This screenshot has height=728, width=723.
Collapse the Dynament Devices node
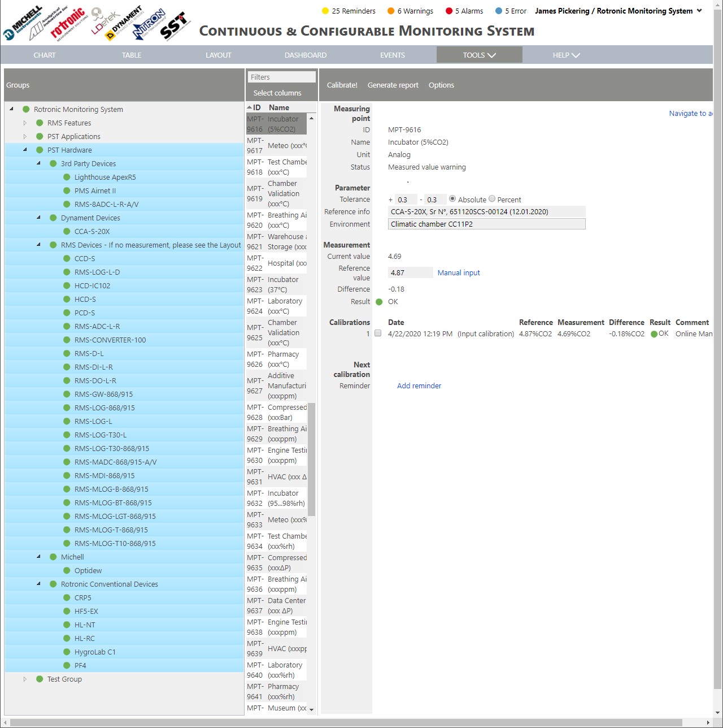click(38, 218)
